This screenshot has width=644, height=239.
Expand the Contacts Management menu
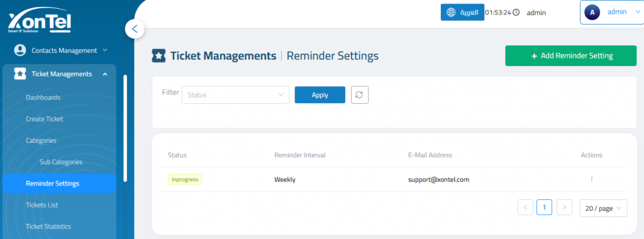(105, 50)
